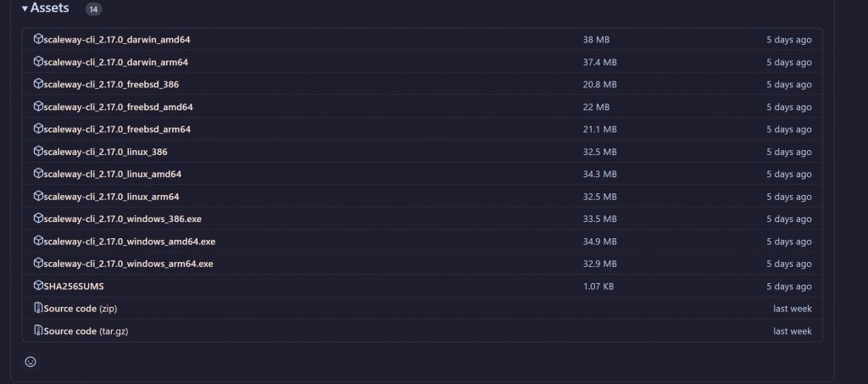The height and width of the screenshot is (384, 868).
Task: Download scaleway-cli_2.17.0_darwin_arm64
Action: (x=115, y=62)
